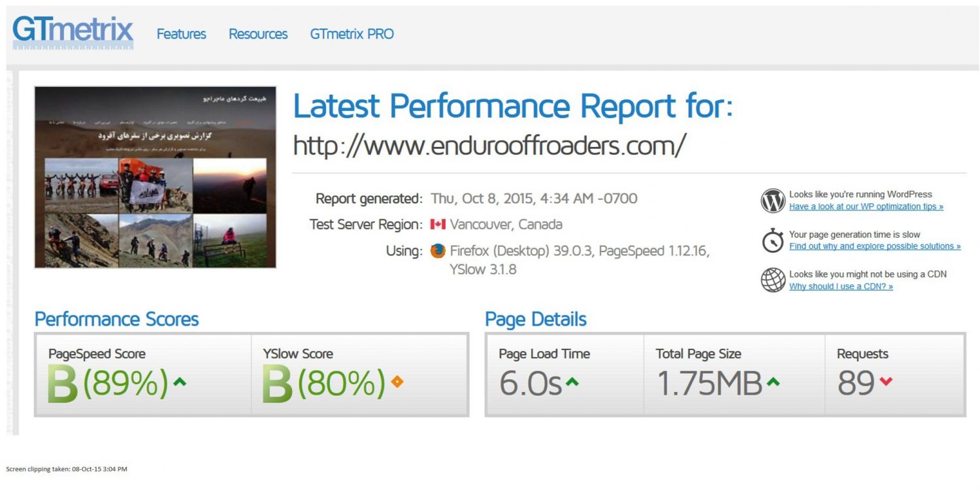
Task: Click the green arrow beside PageSpeed score
Action: 180,382
